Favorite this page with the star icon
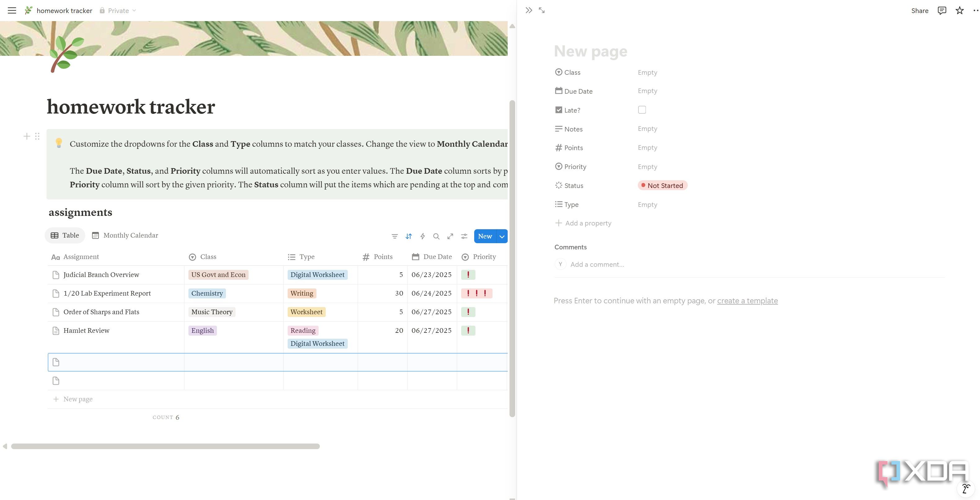This screenshot has width=980, height=500. pyautogui.click(x=960, y=11)
